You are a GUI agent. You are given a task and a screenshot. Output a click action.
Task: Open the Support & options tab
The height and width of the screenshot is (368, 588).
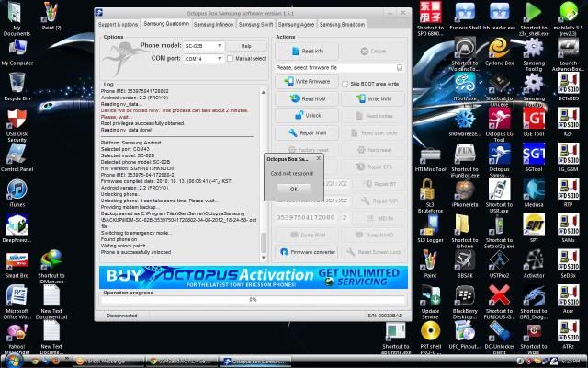pos(119,25)
